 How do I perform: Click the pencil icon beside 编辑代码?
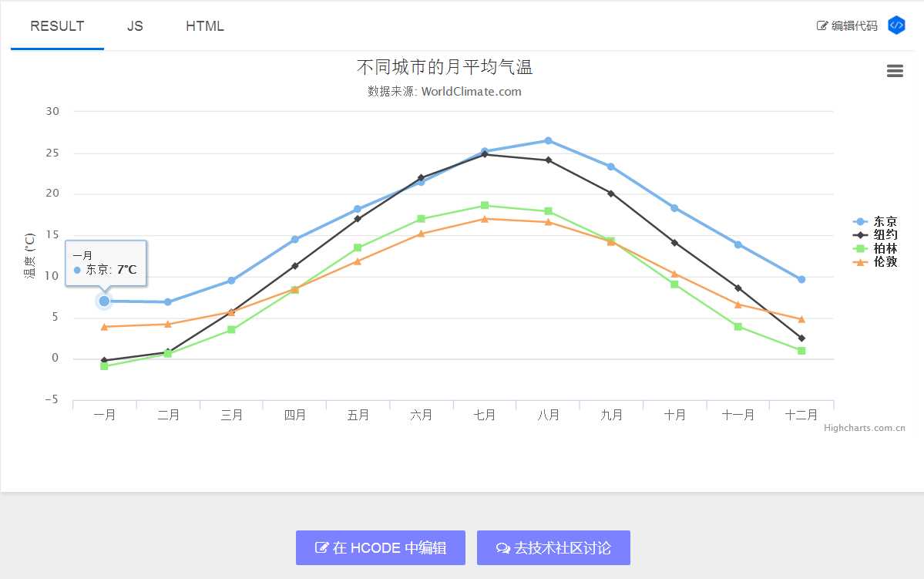pyautogui.click(x=820, y=25)
